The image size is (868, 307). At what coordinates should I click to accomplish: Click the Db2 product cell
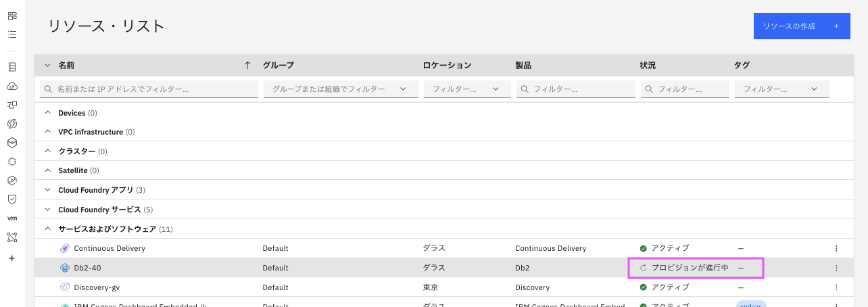pyautogui.click(x=523, y=268)
